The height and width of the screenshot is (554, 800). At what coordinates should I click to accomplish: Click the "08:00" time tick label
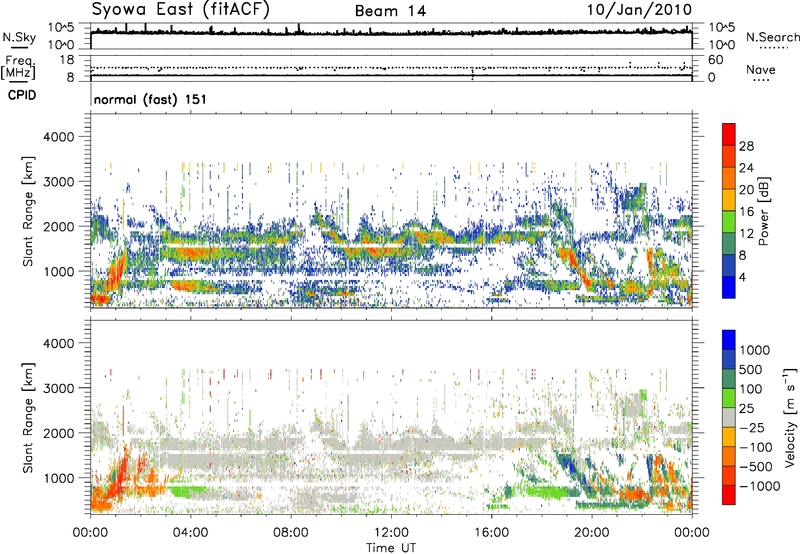click(290, 533)
